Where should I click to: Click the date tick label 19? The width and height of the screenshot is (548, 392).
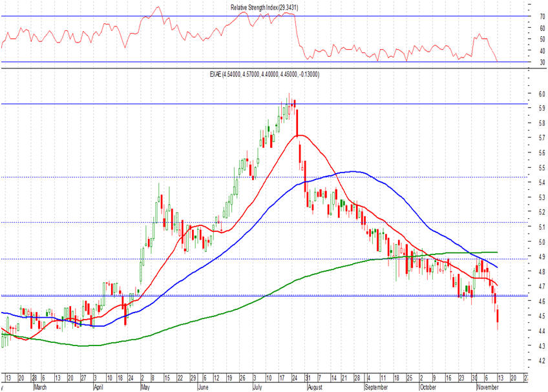click(229, 378)
